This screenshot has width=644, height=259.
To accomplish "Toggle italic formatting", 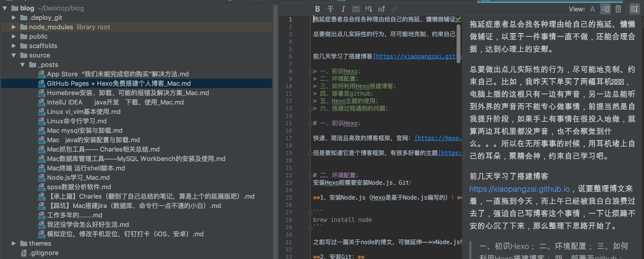I will point(343,9).
